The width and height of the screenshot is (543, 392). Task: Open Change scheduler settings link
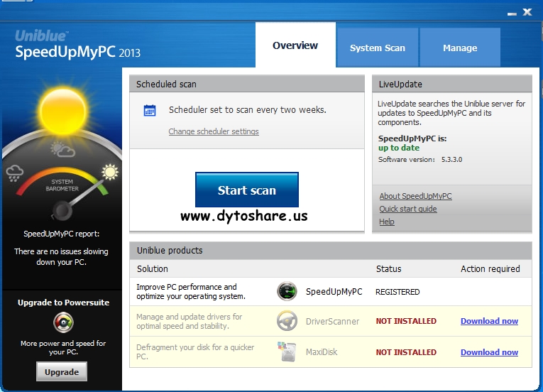tap(214, 131)
